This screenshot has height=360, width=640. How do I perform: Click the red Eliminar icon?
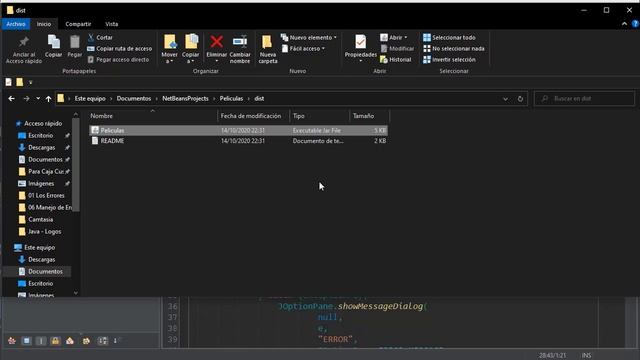point(216,42)
